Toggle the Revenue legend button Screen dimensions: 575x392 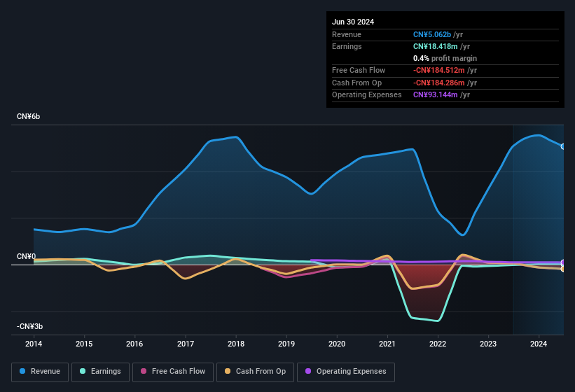click(x=40, y=372)
